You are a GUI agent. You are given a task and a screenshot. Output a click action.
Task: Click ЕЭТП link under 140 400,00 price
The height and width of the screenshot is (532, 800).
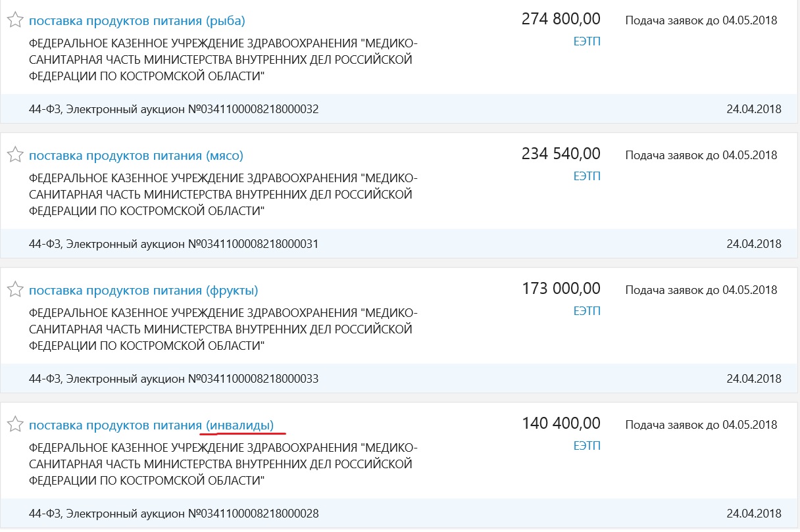(587, 446)
